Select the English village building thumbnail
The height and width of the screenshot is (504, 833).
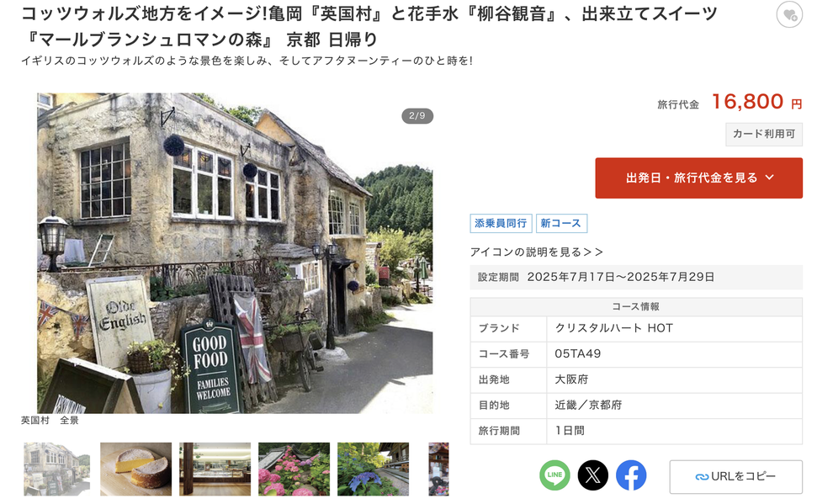(57, 469)
